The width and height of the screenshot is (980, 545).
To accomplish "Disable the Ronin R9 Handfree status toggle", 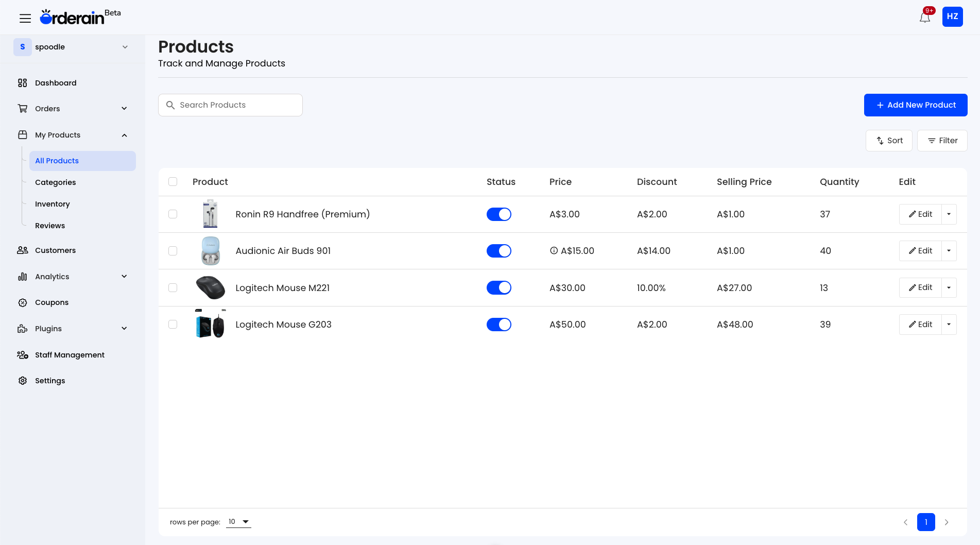I will click(498, 214).
